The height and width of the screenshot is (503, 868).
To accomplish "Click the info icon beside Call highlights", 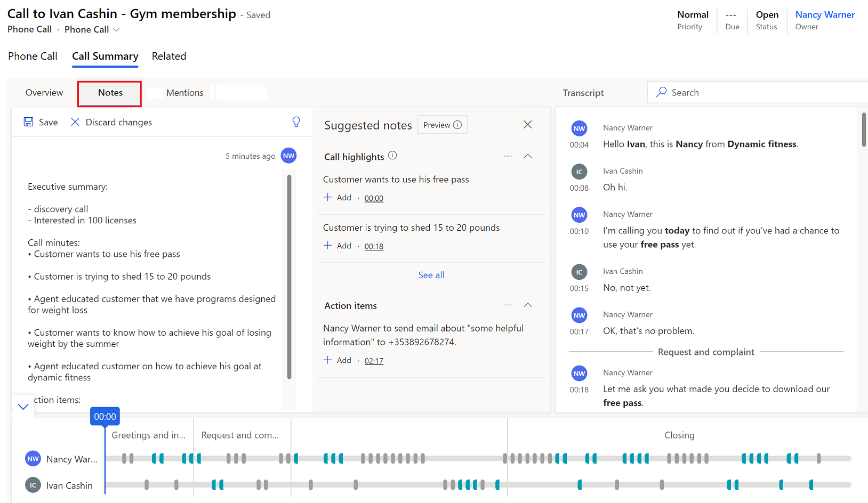I will (392, 155).
